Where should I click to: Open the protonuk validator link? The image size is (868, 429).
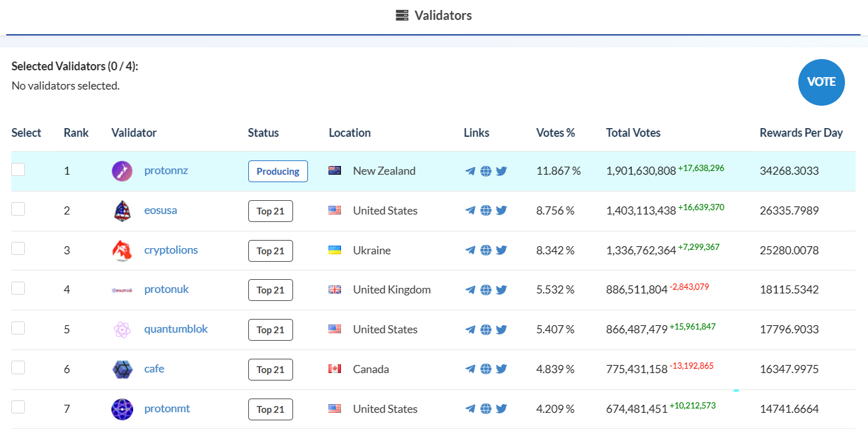tap(166, 289)
